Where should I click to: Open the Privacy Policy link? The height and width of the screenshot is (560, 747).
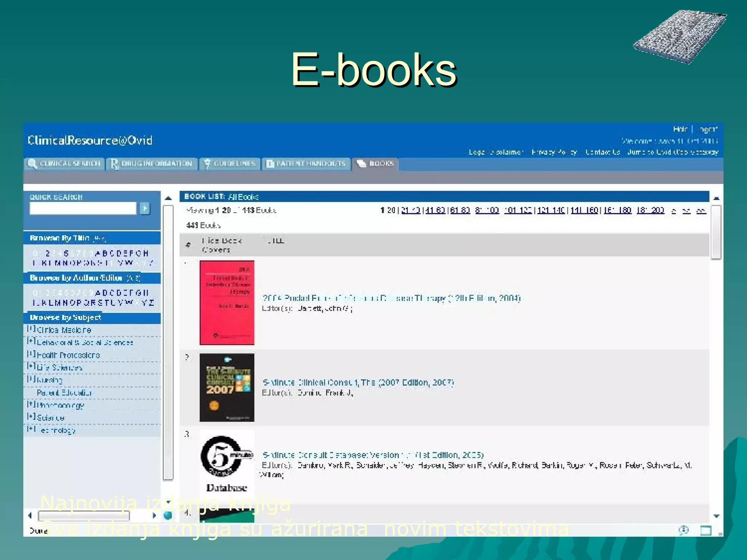tap(554, 152)
